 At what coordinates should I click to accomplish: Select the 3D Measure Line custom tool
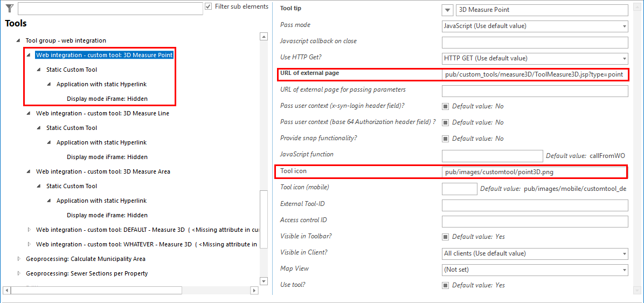click(102, 113)
